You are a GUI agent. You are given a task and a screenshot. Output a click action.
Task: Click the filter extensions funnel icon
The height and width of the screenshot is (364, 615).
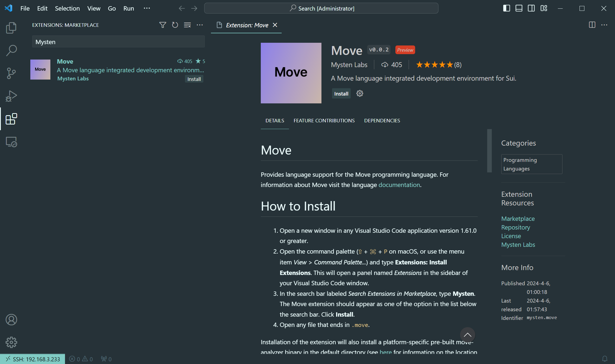click(162, 25)
